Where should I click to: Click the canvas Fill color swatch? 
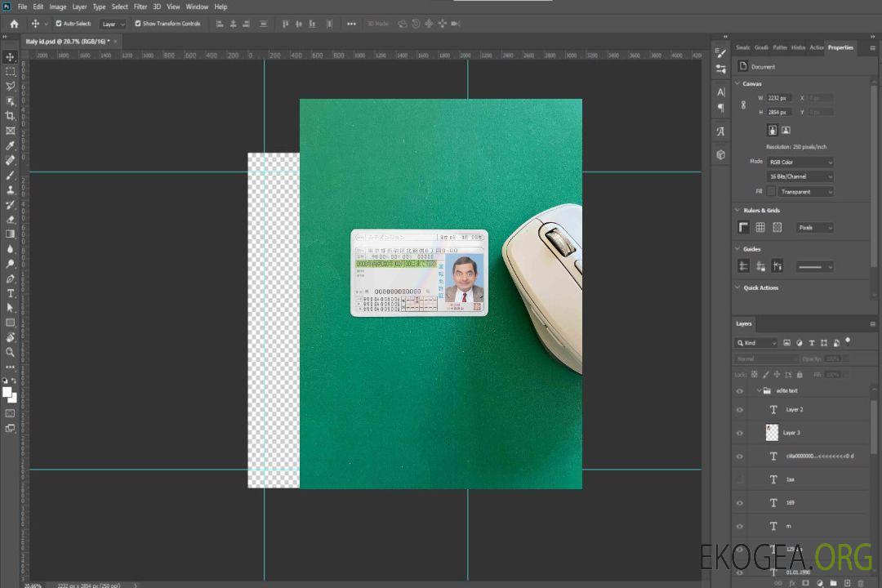click(x=771, y=192)
